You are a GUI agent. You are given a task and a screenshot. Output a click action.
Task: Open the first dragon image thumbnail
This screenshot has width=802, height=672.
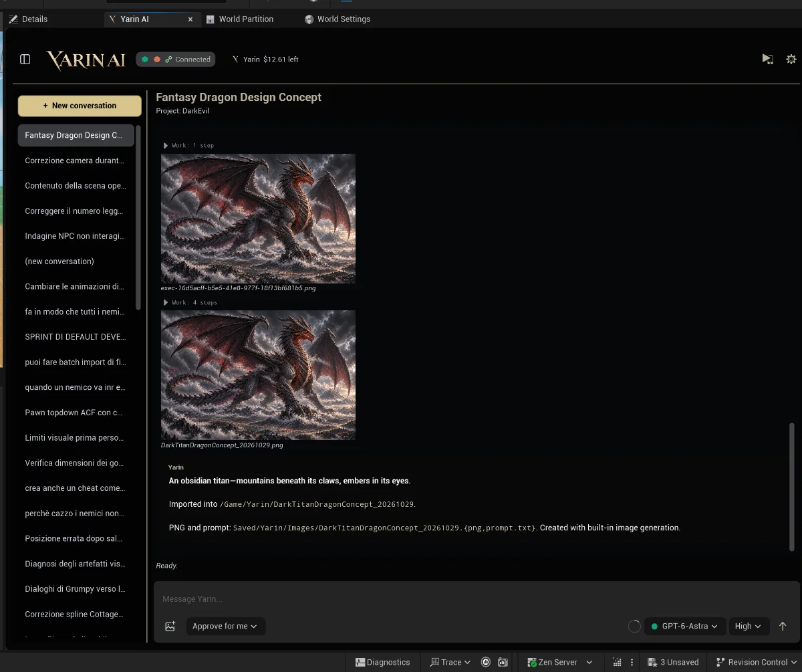pyautogui.click(x=258, y=219)
